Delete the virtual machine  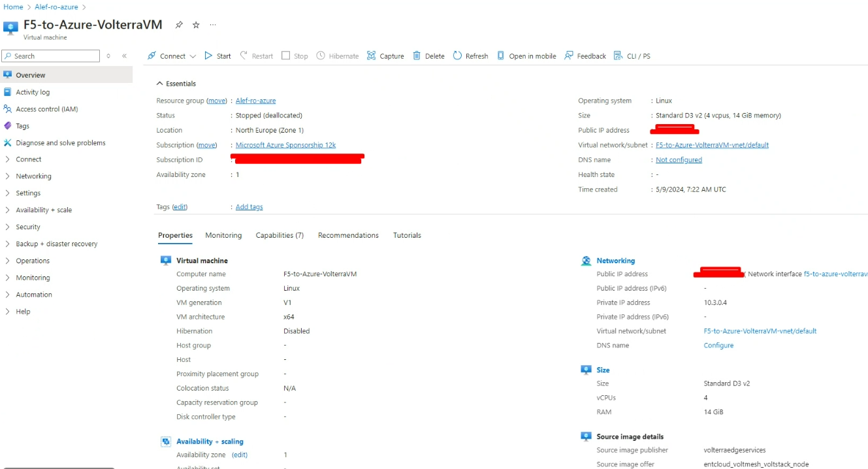click(428, 56)
